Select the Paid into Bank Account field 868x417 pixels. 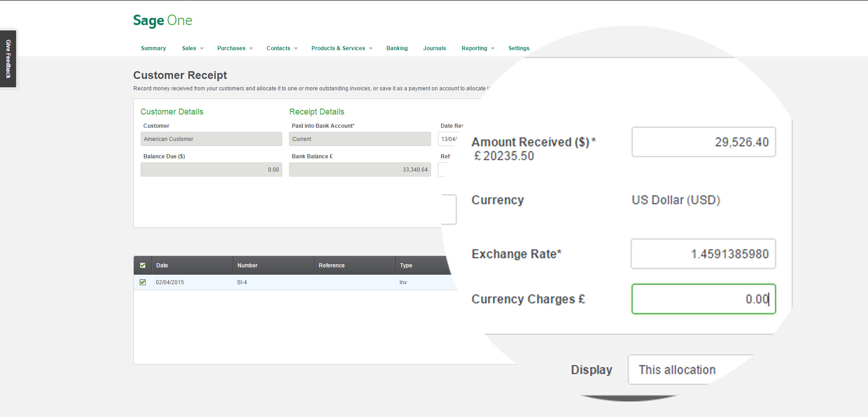pyautogui.click(x=359, y=139)
